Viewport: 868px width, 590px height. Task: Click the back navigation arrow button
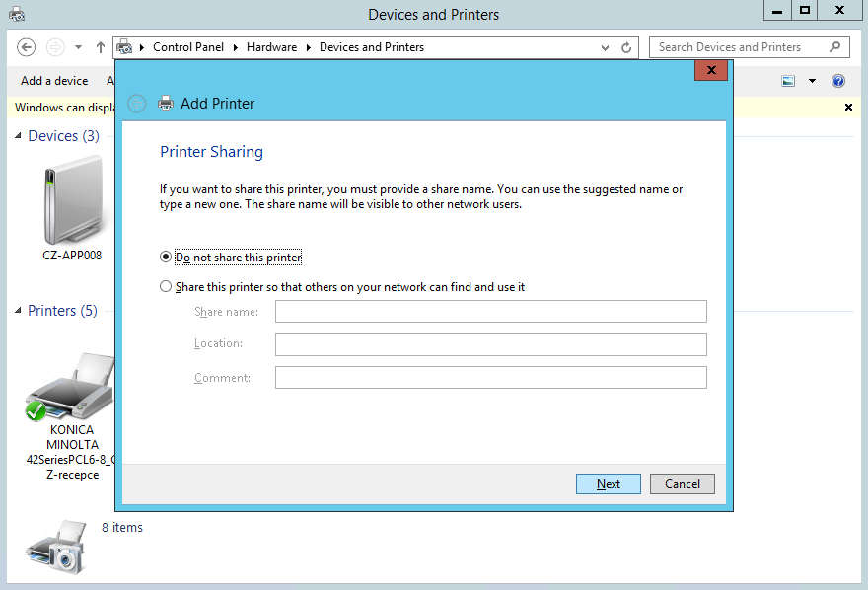pyautogui.click(x=26, y=46)
